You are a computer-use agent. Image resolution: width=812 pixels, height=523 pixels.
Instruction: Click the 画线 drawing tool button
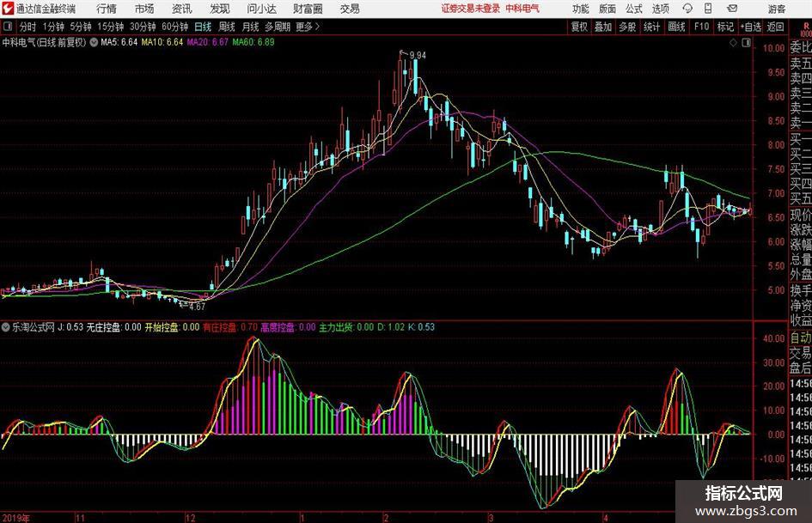(x=676, y=27)
